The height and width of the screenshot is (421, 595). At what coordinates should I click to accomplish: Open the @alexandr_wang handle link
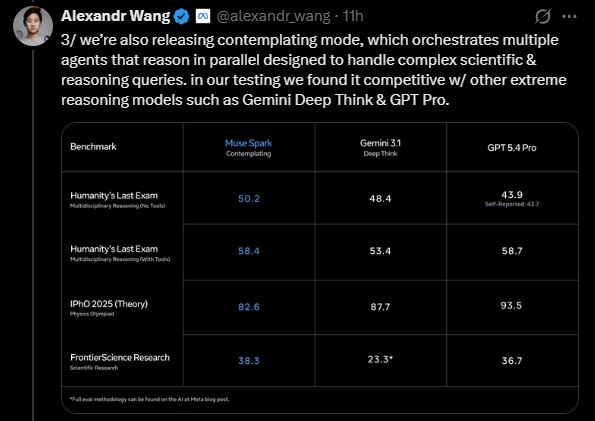coord(273,16)
